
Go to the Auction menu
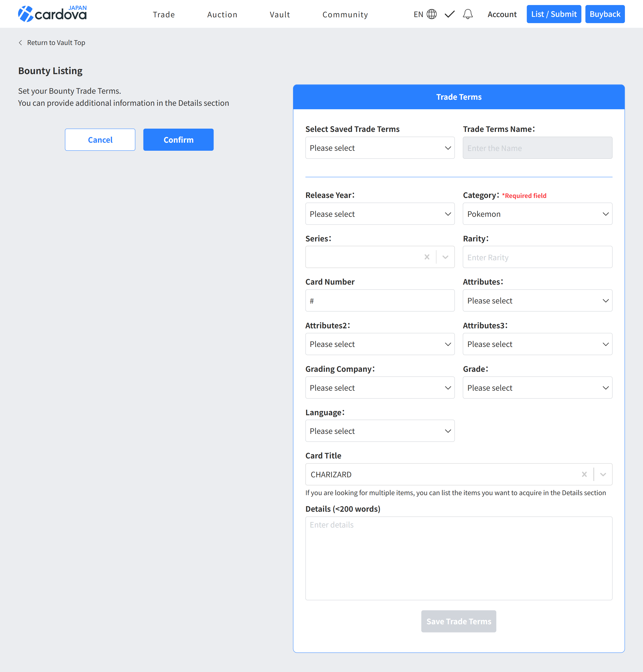point(222,14)
